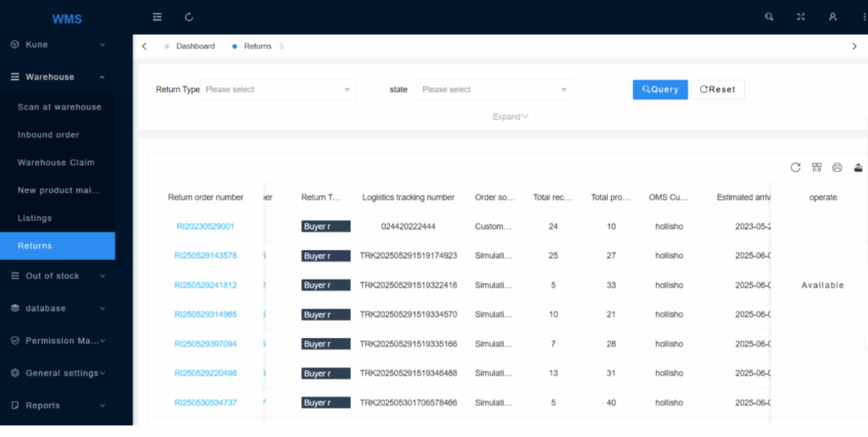The width and height of the screenshot is (868, 437).
Task: Click the operate column header
Action: pyautogui.click(x=822, y=197)
